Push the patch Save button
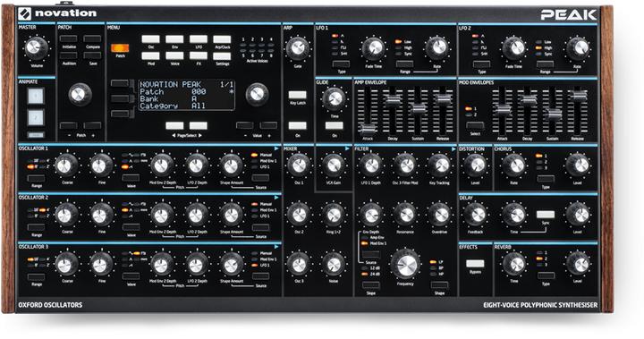This screenshot has height=339, width=644. (x=92, y=55)
